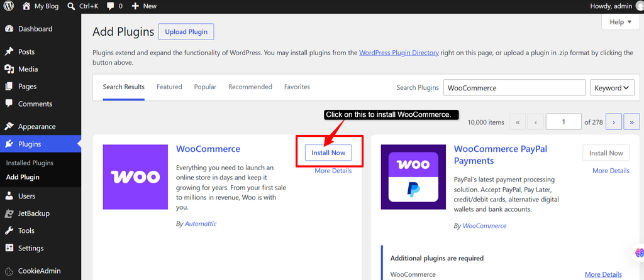Click Install Now for WooCommerce PayPal Payments
The height and width of the screenshot is (280, 644).
click(x=606, y=153)
